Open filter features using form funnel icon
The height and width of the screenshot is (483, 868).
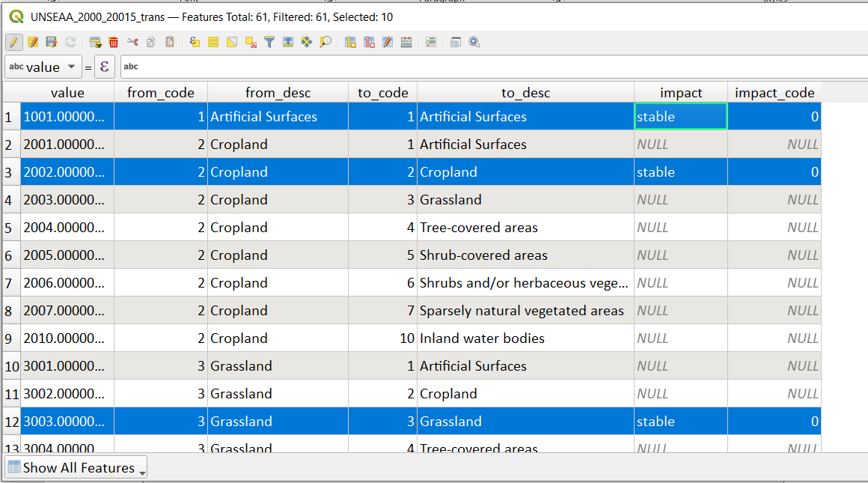pyautogui.click(x=269, y=42)
